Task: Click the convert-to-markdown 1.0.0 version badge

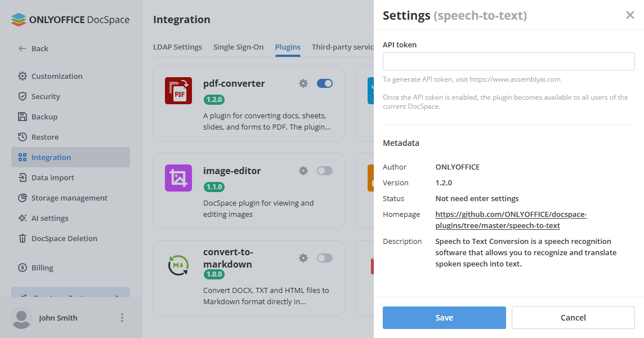Action: point(214,274)
